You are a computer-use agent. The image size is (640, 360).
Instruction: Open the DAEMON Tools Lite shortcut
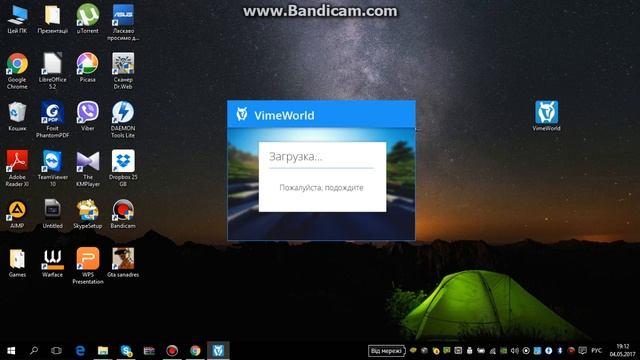(x=123, y=120)
